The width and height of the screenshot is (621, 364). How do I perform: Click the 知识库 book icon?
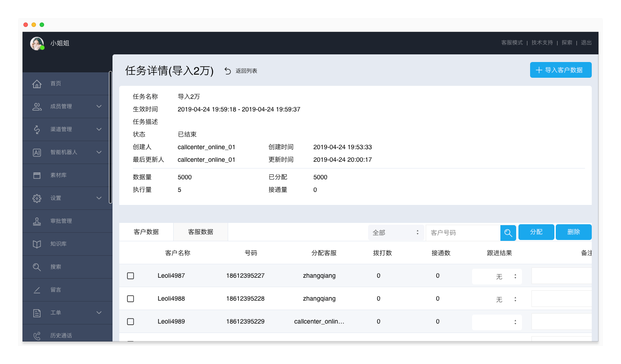click(37, 244)
